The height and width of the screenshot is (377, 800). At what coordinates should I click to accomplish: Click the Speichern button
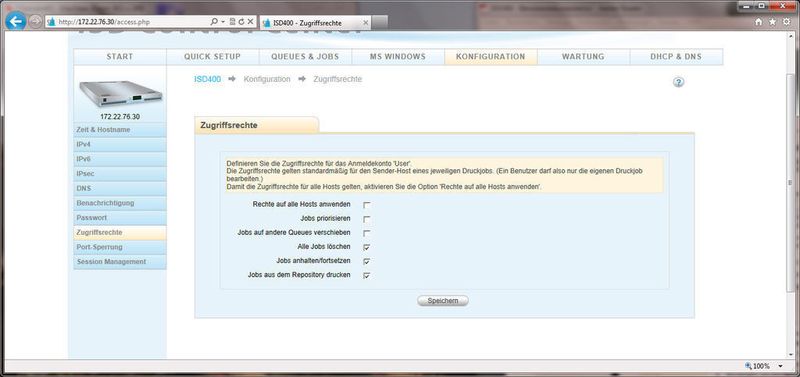(443, 301)
